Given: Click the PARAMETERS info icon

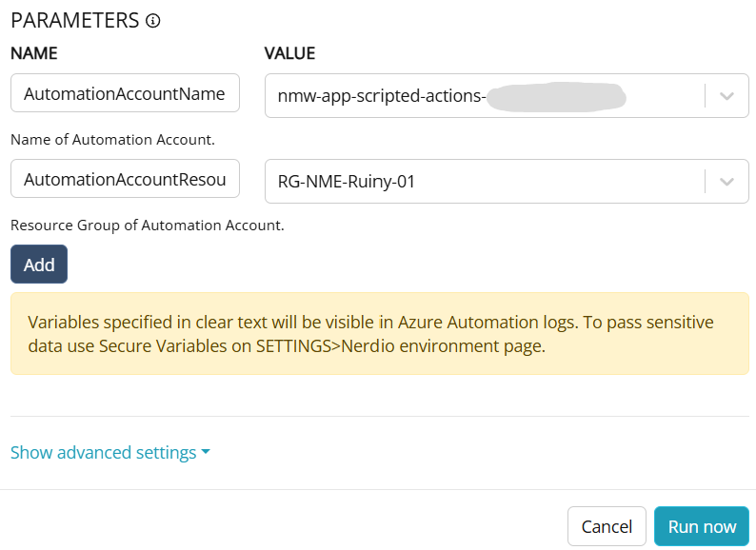Looking at the screenshot, I should 152,21.
